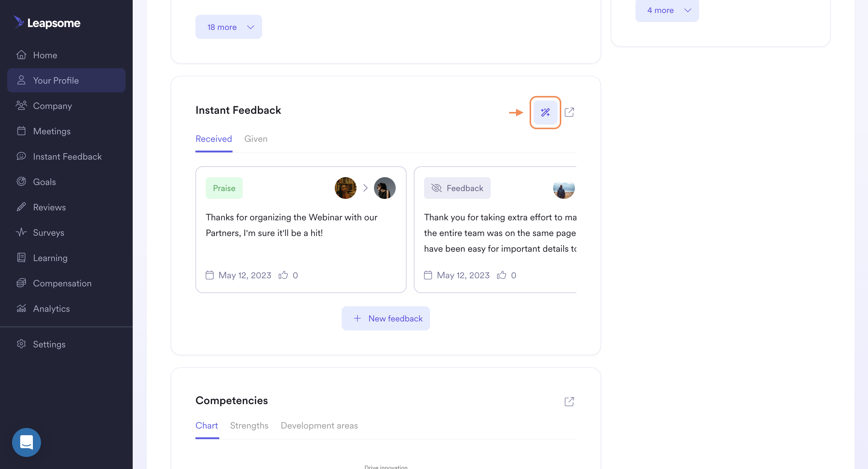Navigate to Surveys in sidebar

point(48,233)
